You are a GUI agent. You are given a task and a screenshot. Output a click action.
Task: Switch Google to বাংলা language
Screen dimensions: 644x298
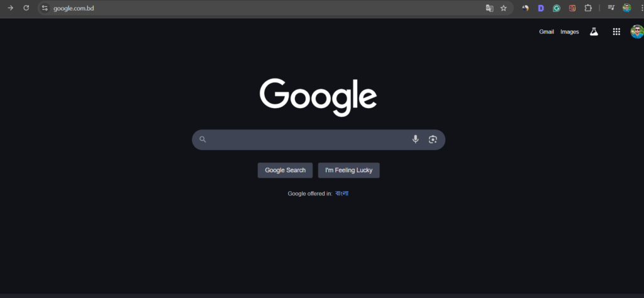click(x=341, y=194)
